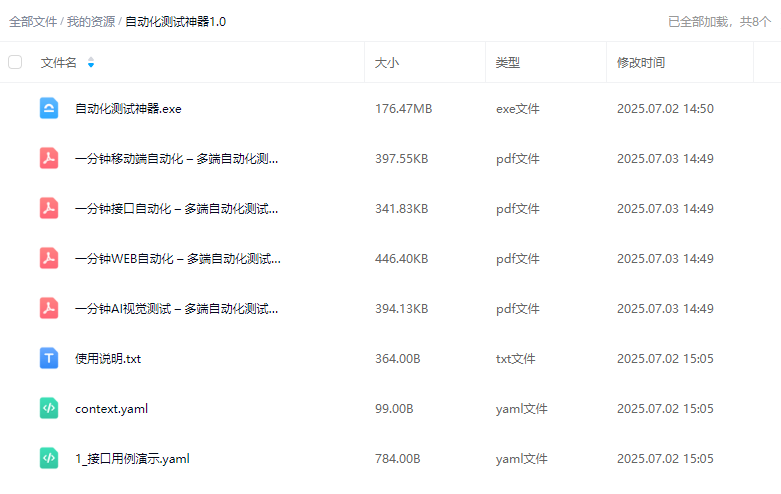This screenshot has height=494, width=781.
Task: Sort files using 文件名 sort arrows
Action: coord(91,62)
